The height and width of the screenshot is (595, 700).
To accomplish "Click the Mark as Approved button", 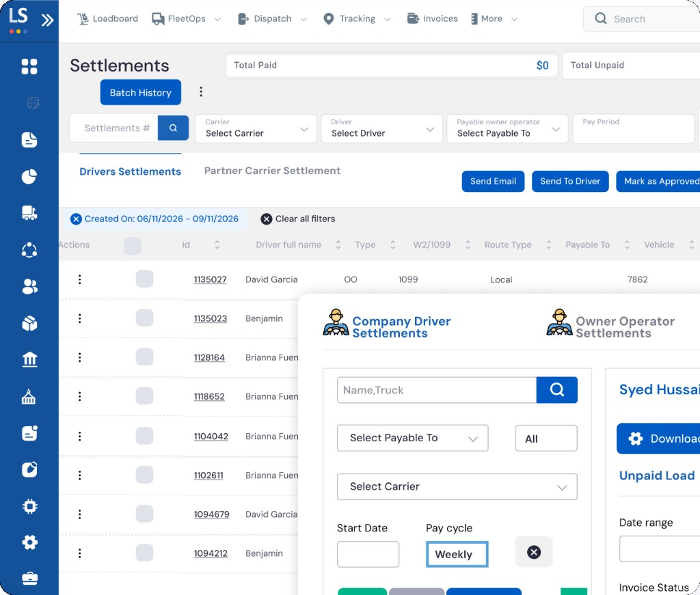I will [658, 181].
